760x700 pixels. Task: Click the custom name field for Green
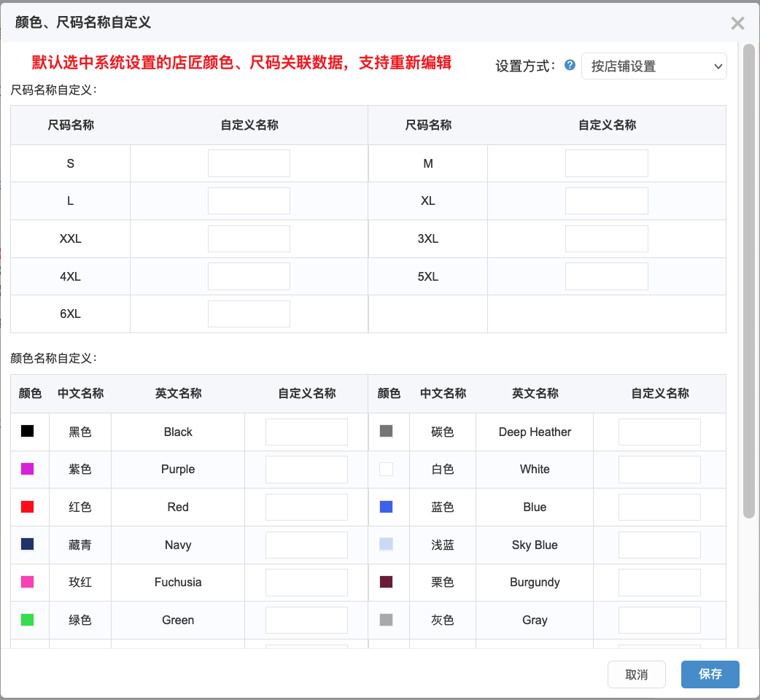pos(306,620)
